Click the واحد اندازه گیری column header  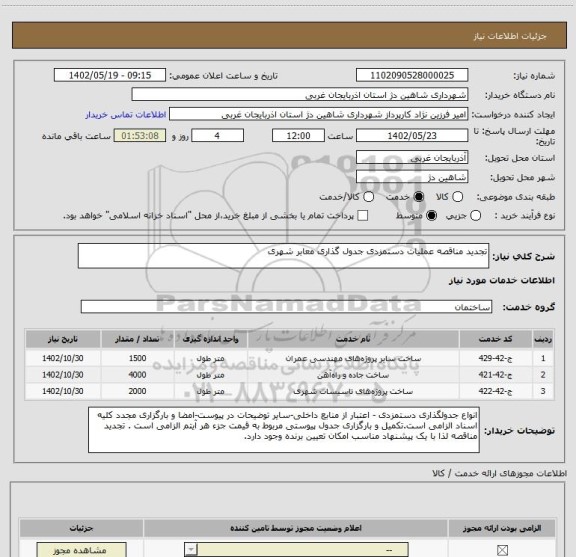210,339
